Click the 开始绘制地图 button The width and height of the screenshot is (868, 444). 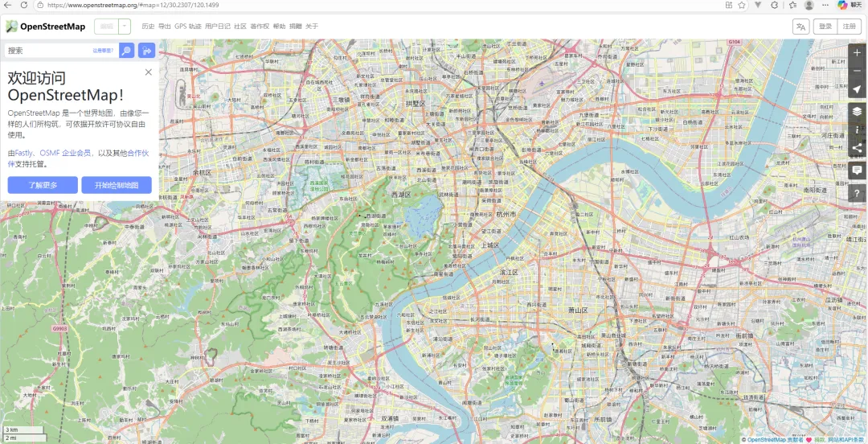click(x=117, y=185)
